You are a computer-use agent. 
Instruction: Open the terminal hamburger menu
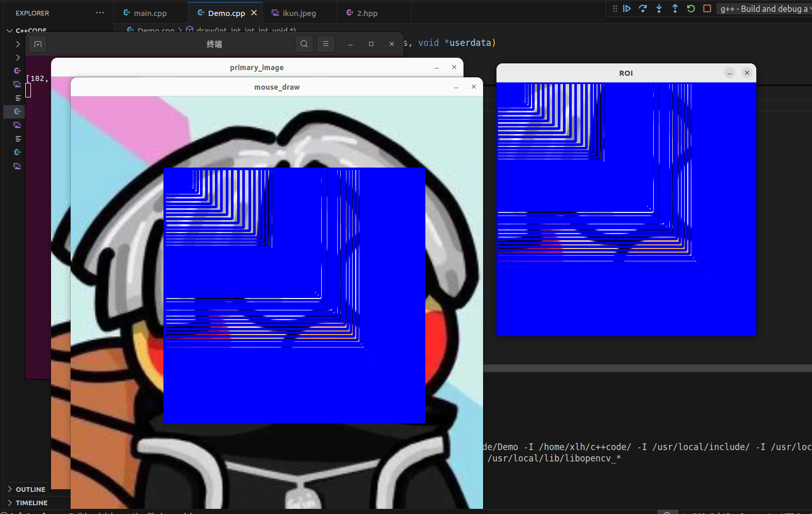click(326, 44)
